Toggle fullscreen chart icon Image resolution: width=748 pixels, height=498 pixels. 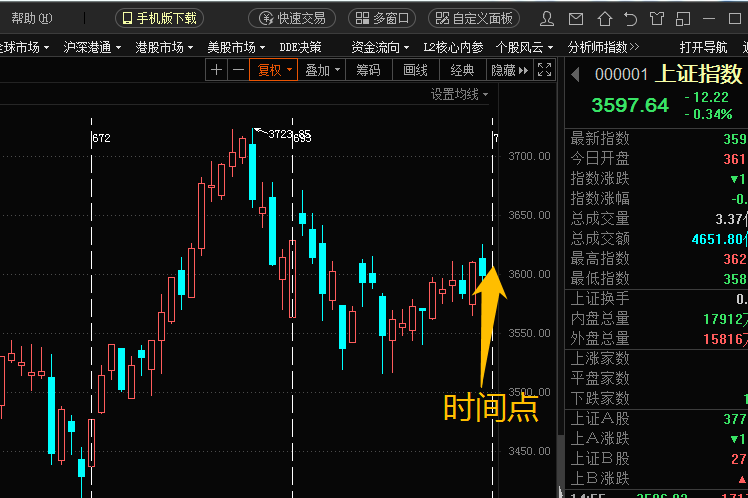click(x=544, y=70)
